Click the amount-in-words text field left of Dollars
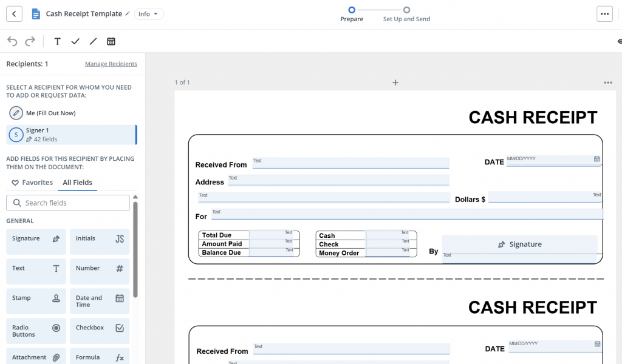 click(x=324, y=197)
